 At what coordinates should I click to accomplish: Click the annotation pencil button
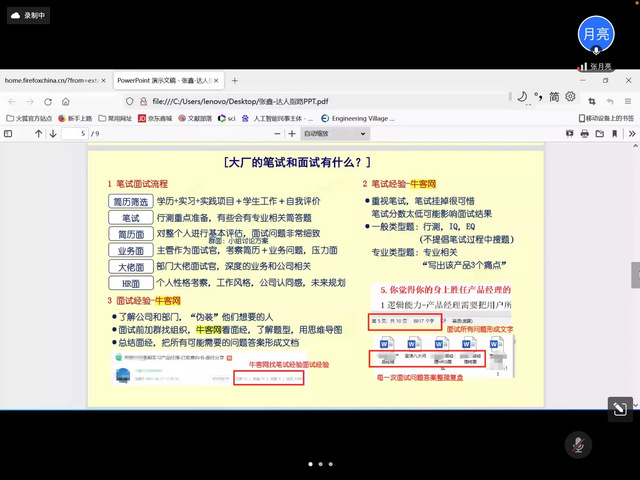[x=620, y=409]
